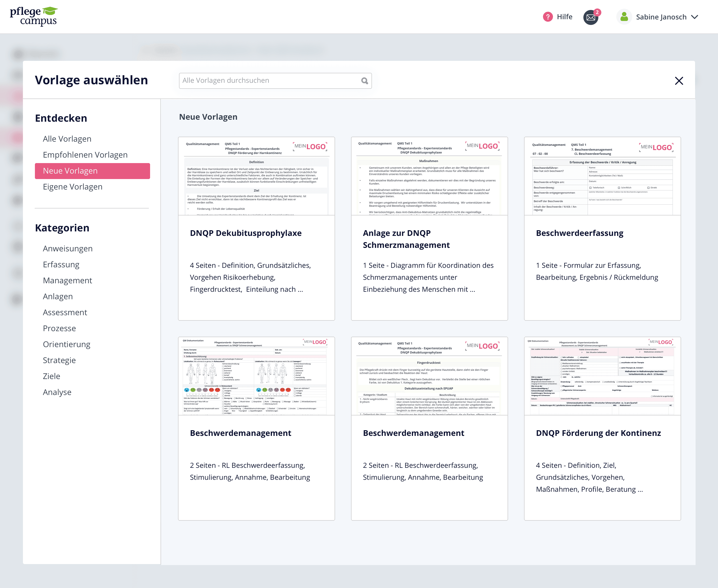Switch to Eigene Vorlagen
The image size is (718, 588).
tap(73, 187)
